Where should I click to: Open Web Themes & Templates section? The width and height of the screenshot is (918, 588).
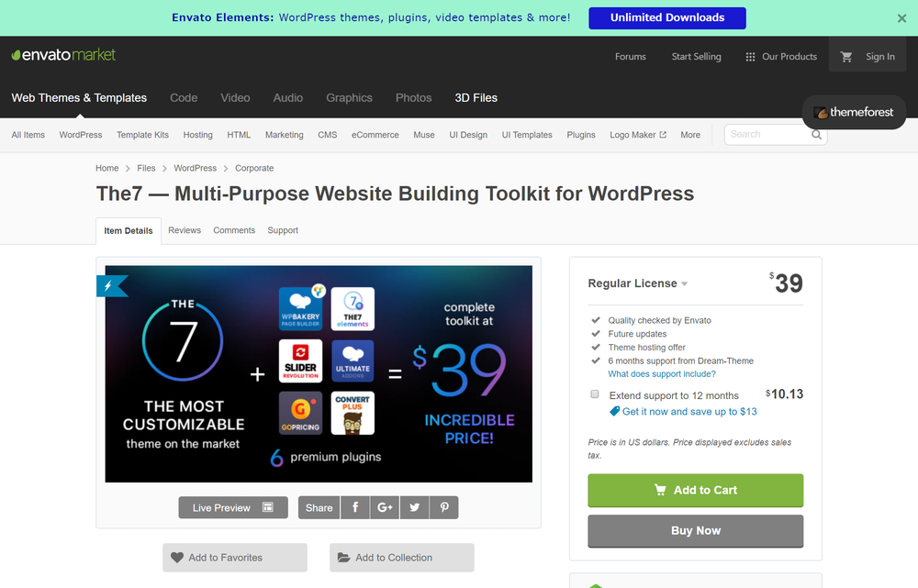(x=79, y=98)
